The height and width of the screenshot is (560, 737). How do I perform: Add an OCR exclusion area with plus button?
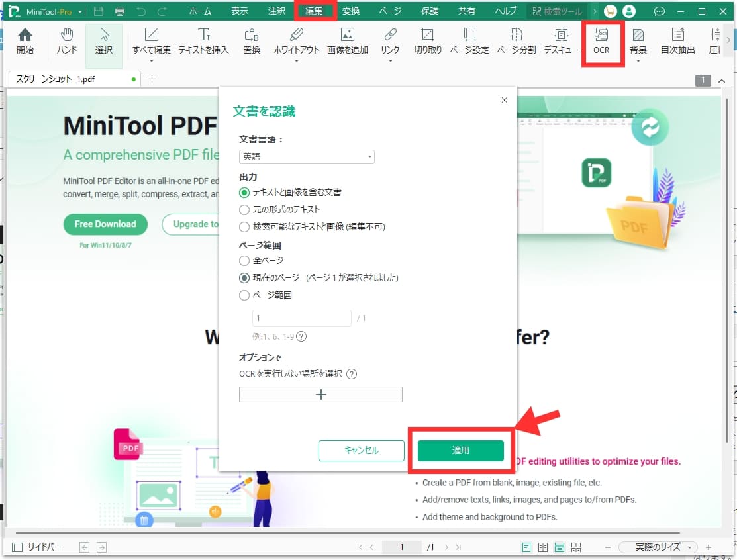pyautogui.click(x=320, y=395)
